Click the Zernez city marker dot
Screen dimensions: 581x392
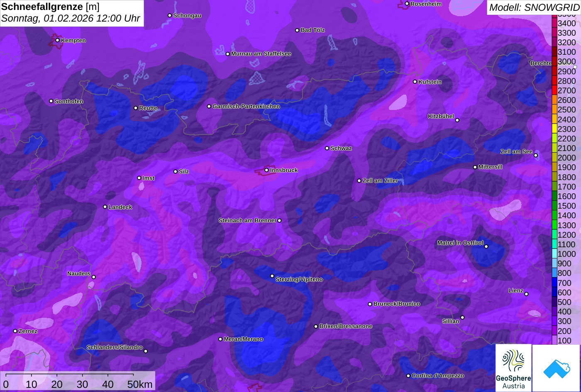15,331
